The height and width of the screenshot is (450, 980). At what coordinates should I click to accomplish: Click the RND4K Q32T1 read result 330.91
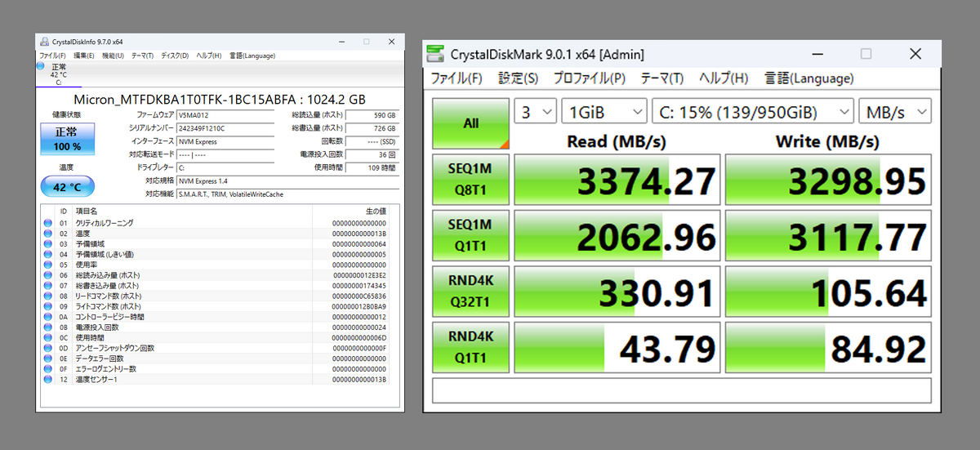pos(617,291)
